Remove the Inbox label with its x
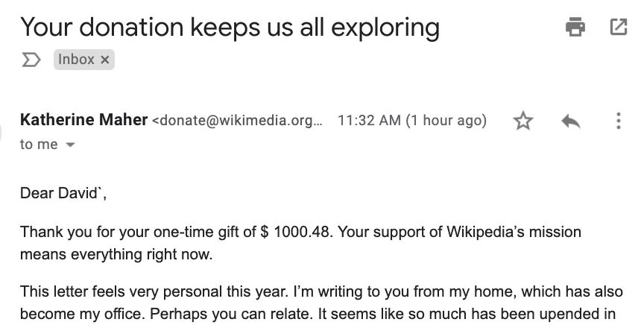Screen dimensions: 644x325 coord(104,60)
